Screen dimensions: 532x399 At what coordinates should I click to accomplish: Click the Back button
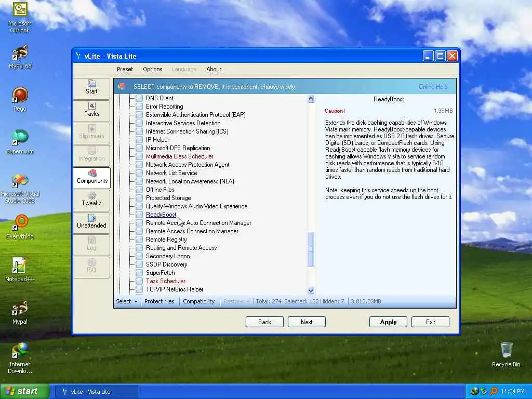(x=264, y=322)
